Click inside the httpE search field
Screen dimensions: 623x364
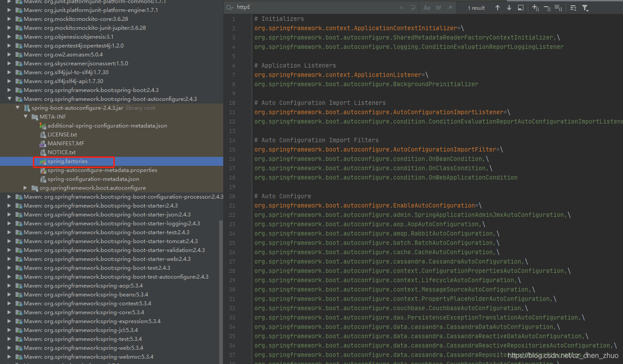coord(316,8)
